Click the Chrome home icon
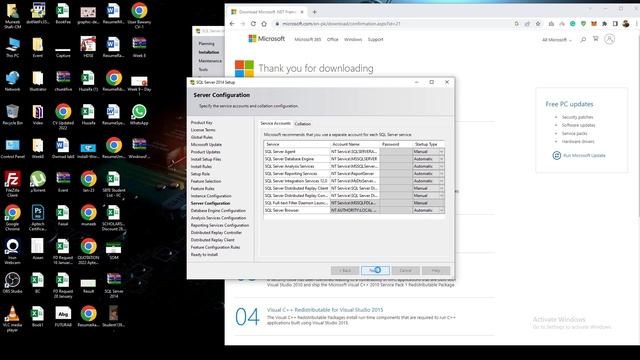640x360 pixels. [x=264, y=24]
